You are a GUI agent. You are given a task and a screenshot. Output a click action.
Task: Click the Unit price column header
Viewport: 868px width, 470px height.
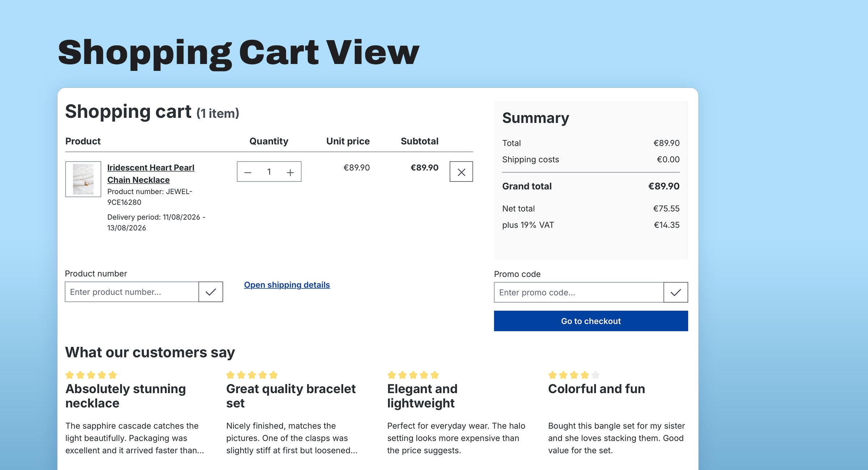tap(348, 141)
